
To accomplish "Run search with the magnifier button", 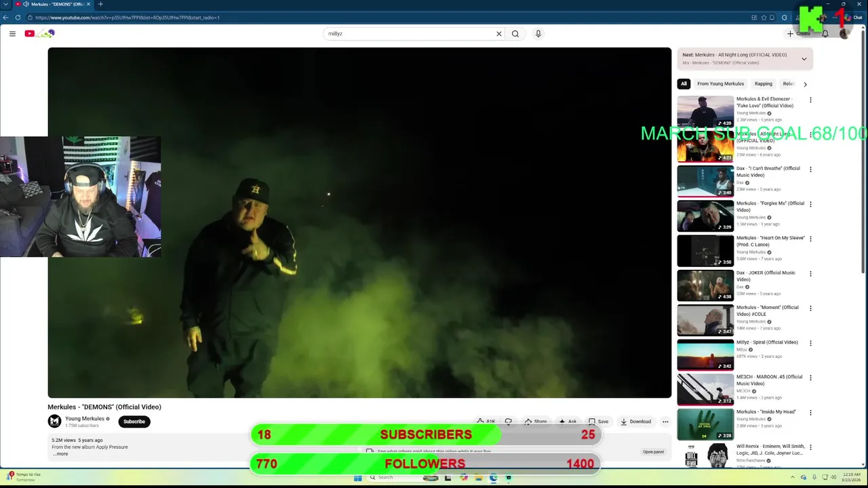I will click(515, 34).
